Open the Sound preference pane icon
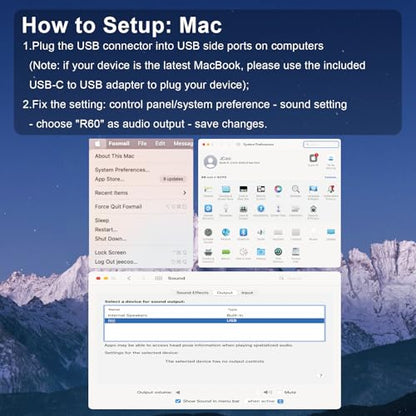416x416 pixels. pyautogui.click(x=261, y=232)
